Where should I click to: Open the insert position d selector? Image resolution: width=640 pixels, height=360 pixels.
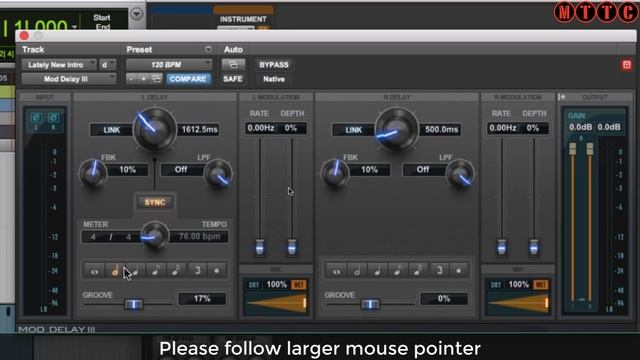(x=108, y=64)
